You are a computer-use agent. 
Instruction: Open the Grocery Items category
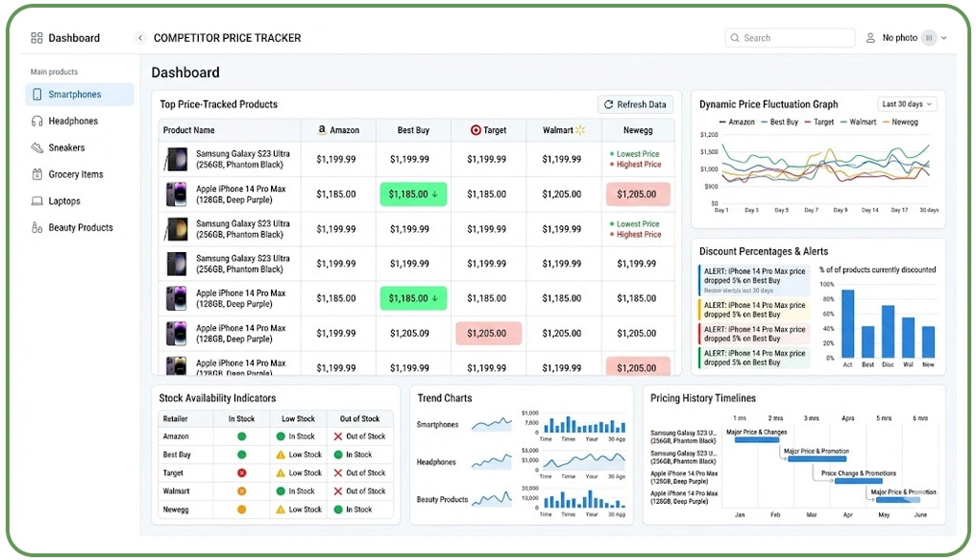click(x=80, y=174)
